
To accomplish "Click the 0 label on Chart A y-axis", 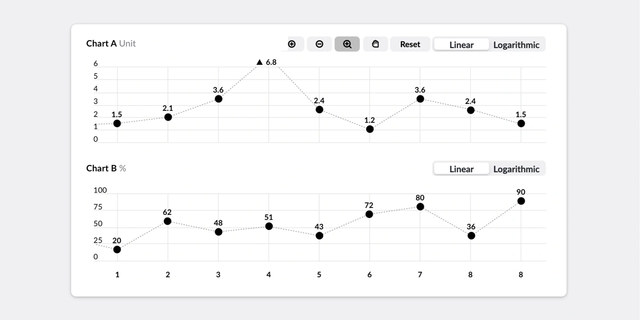I will tap(95, 139).
